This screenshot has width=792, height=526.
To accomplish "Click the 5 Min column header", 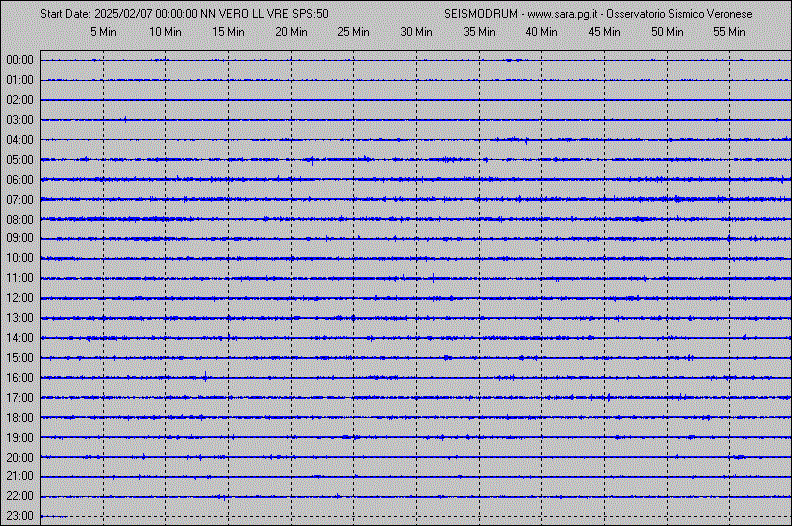I will [x=103, y=32].
